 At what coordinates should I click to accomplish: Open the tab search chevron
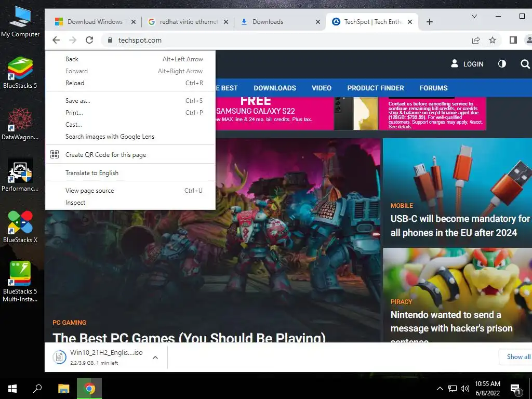point(474,16)
